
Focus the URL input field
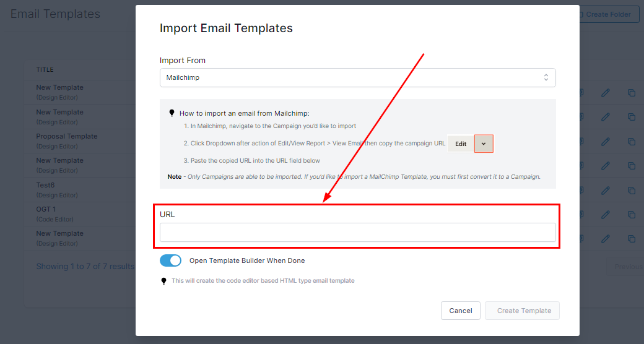point(357,233)
